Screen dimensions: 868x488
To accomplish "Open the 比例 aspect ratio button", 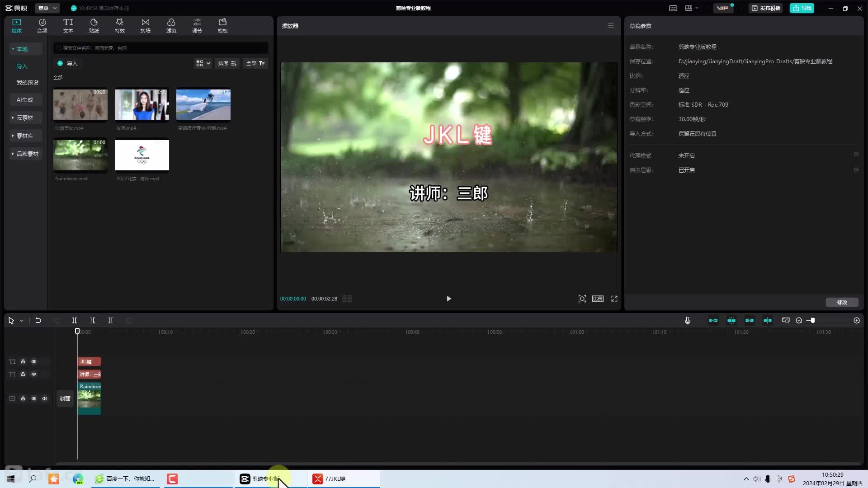I will 598,299.
